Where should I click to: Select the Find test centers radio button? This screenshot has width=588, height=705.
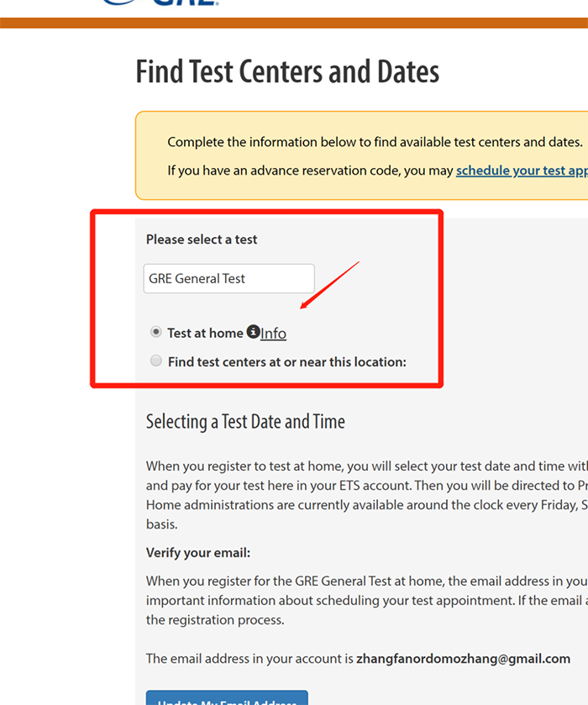[155, 361]
